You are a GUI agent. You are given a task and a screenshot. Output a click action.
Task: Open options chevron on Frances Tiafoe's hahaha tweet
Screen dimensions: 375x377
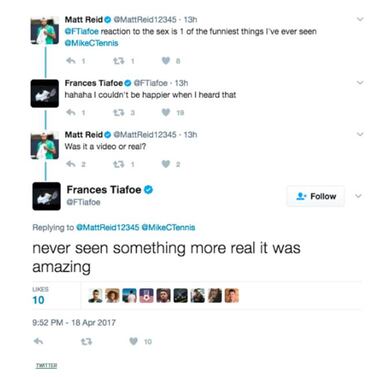point(360,82)
